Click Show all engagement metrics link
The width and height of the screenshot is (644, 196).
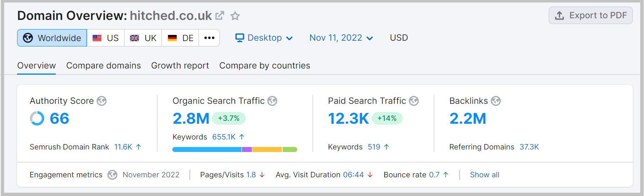485,175
